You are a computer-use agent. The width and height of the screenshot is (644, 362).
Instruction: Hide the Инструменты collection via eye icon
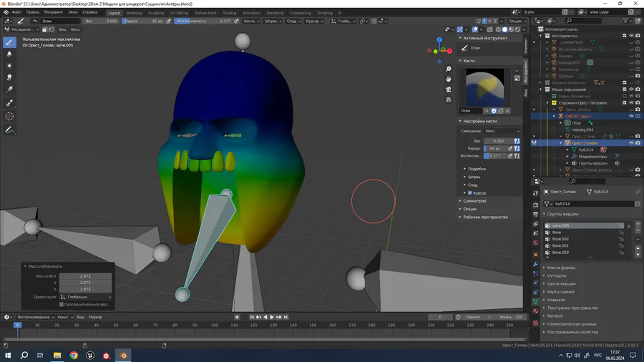point(631,36)
